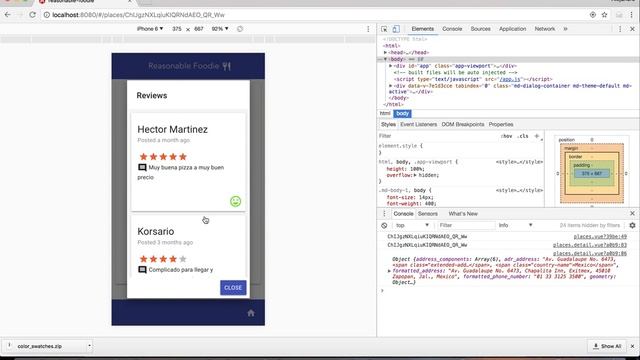Open the Event Listeners sub-tab
This screenshot has height=360, width=640.
(418, 124)
